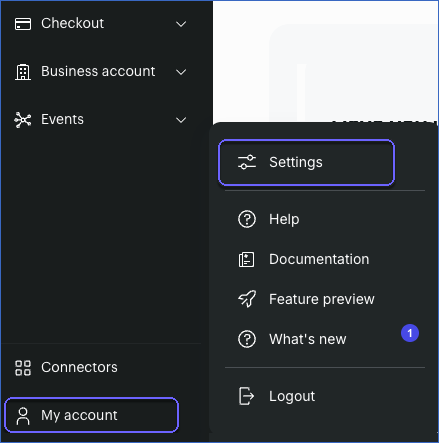Click the Logout exit icon
Screen dimensions: 439x443
[246, 396]
